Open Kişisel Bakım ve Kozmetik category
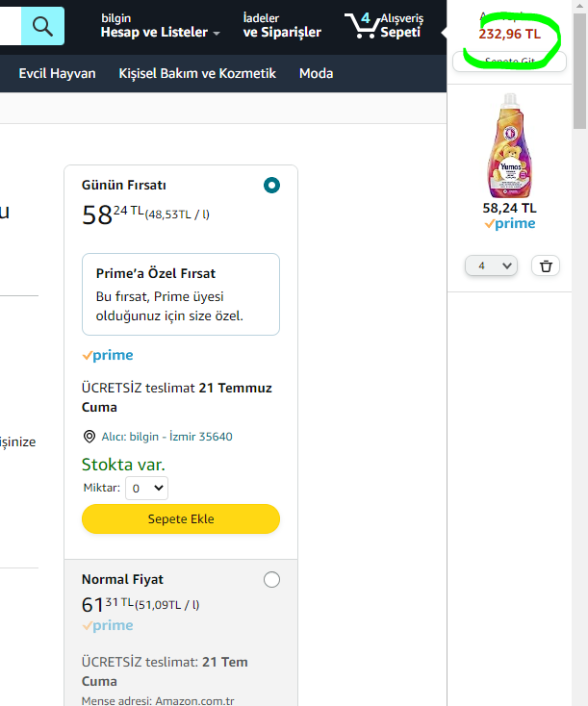The height and width of the screenshot is (706, 588). (x=197, y=73)
